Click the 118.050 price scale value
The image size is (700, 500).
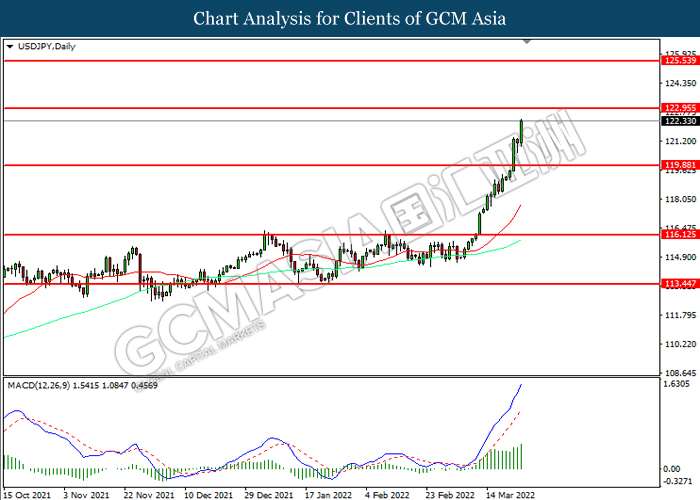pos(680,199)
